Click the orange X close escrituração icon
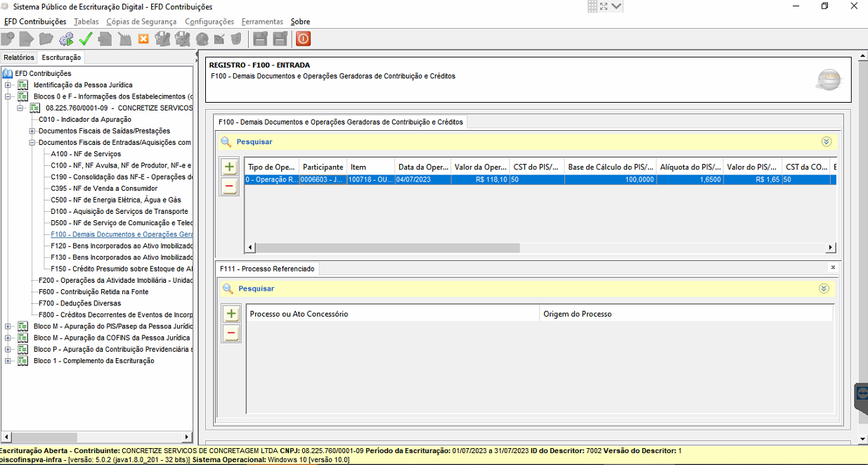This screenshot has height=465, width=868. [143, 39]
